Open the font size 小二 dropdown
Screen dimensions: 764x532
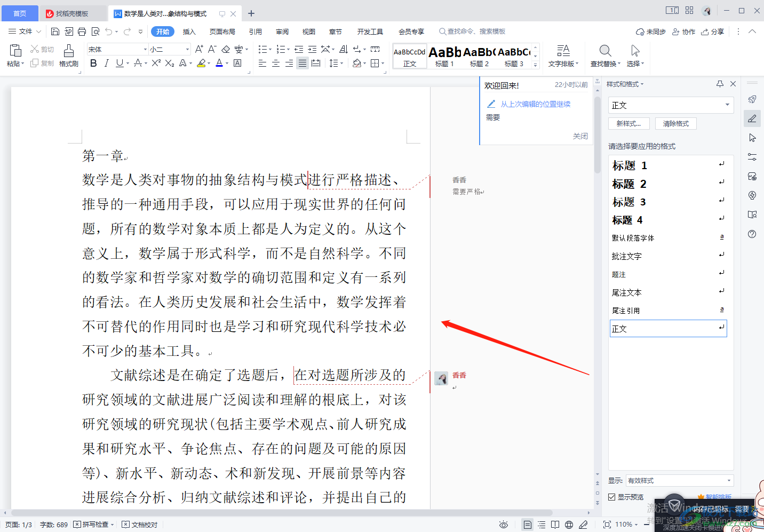[187, 49]
